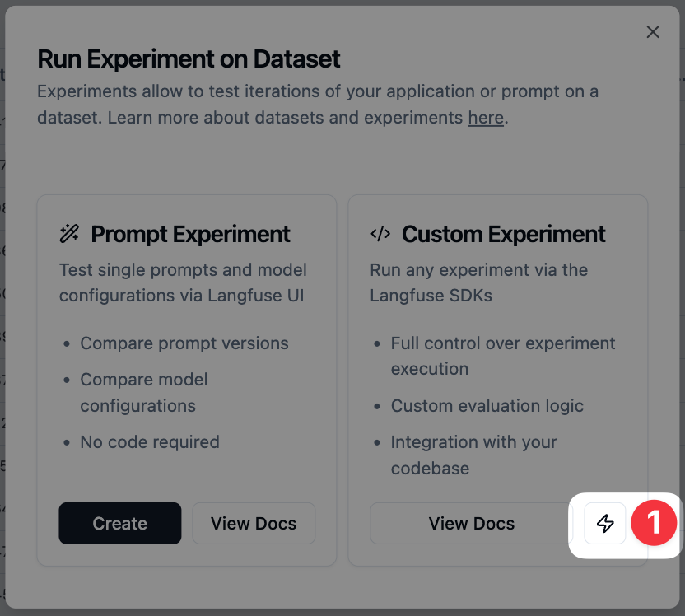The image size is (685, 616).
Task: Click the "Compare prompt versions" bullet
Action: 184,343
